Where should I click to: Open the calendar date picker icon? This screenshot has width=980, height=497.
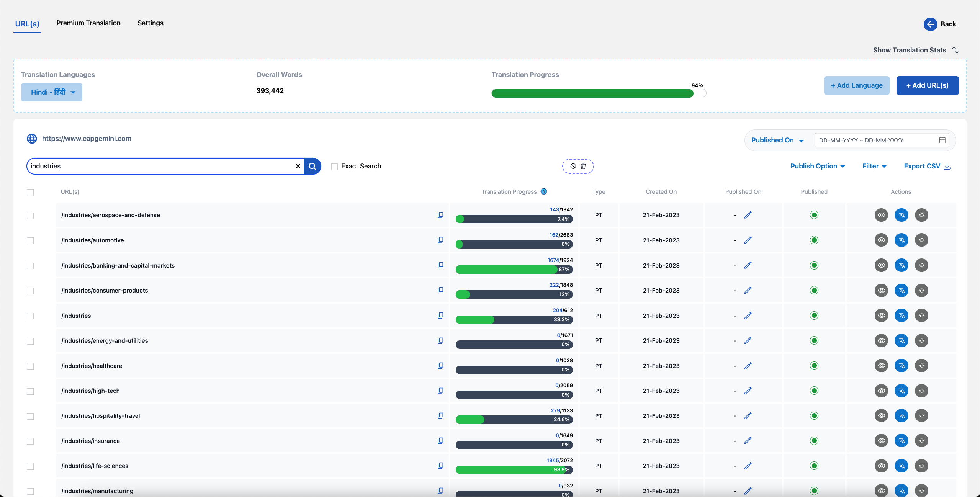coord(942,140)
